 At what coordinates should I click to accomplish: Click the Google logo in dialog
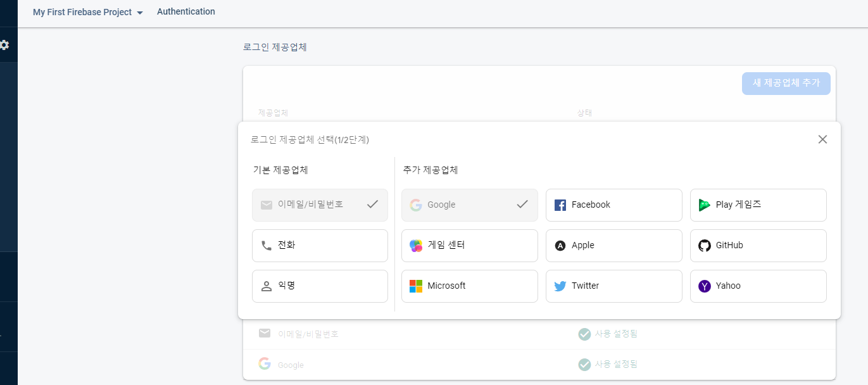pos(415,205)
